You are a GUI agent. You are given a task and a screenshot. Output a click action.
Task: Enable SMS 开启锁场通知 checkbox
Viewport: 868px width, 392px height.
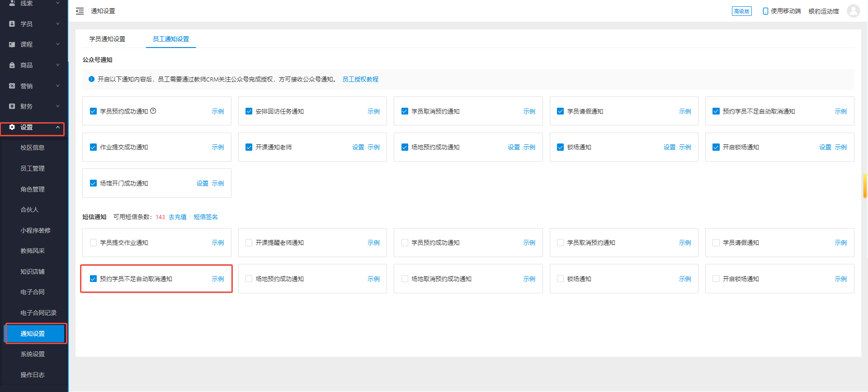click(x=716, y=279)
